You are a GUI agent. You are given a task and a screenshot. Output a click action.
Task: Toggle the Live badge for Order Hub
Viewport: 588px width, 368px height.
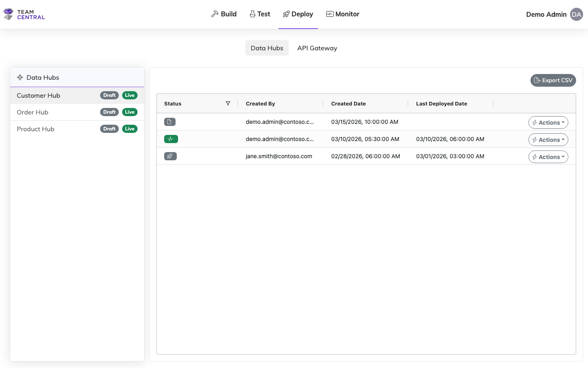(x=130, y=112)
